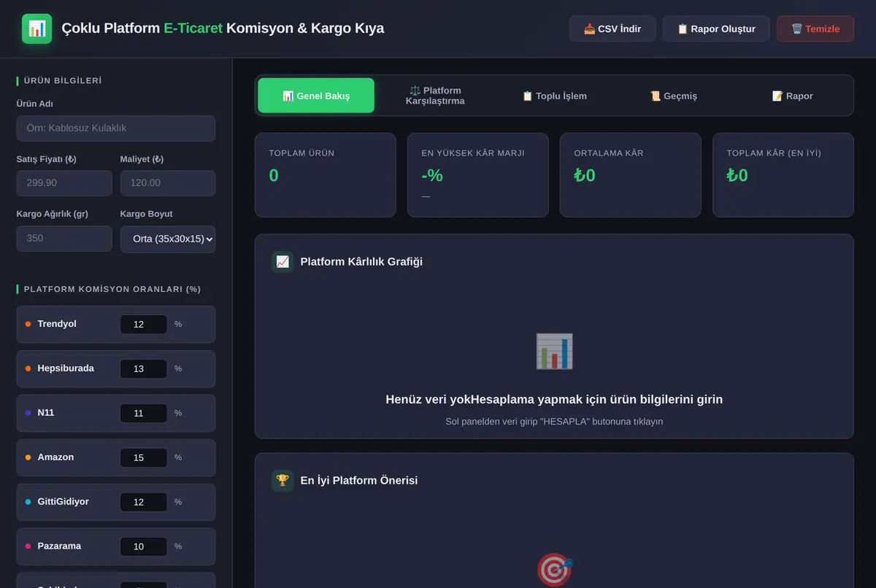
Task: Open the Kargo Boyut dropdown
Action: (168, 239)
